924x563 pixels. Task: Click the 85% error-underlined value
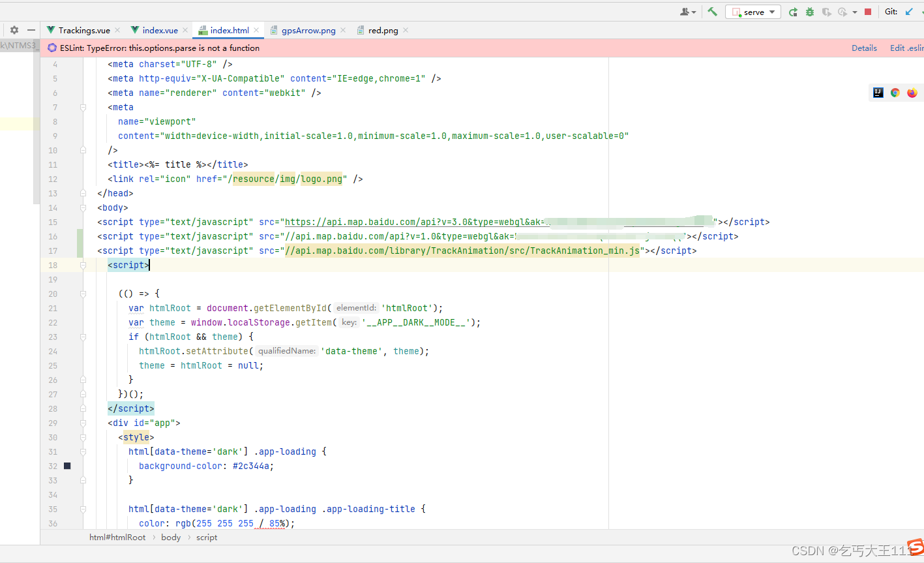pyautogui.click(x=277, y=523)
